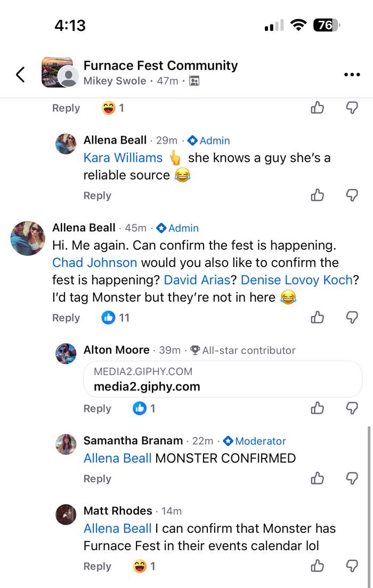View the 11 likes reaction count
Viewport: 373px width, 588px height.
pos(116,318)
